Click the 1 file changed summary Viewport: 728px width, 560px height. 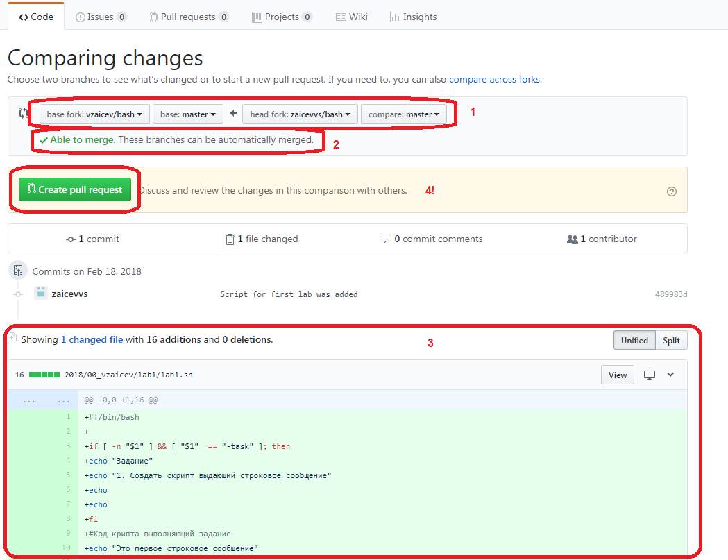click(x=262, y=239)
